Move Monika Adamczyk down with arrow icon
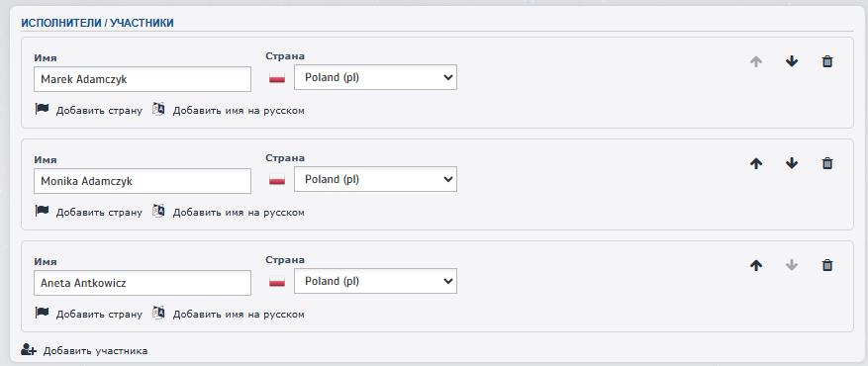Screen dimensions: 868x366 pos(792,163)
